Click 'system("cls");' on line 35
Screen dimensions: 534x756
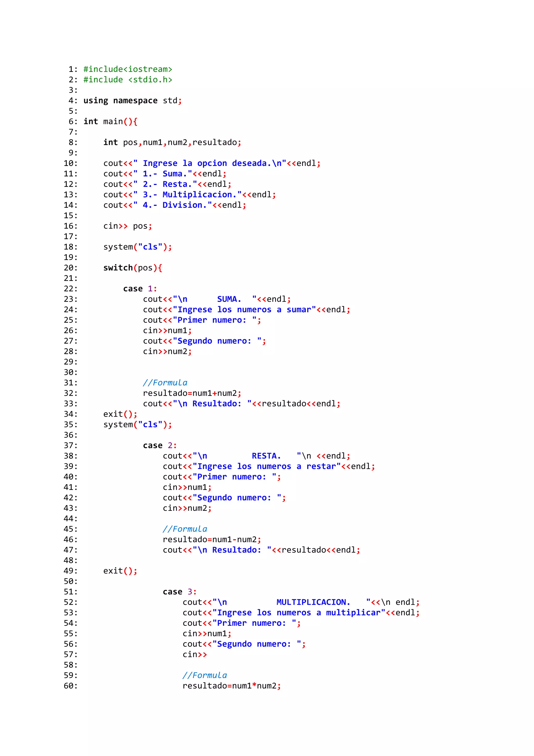(x=137, y=425)
